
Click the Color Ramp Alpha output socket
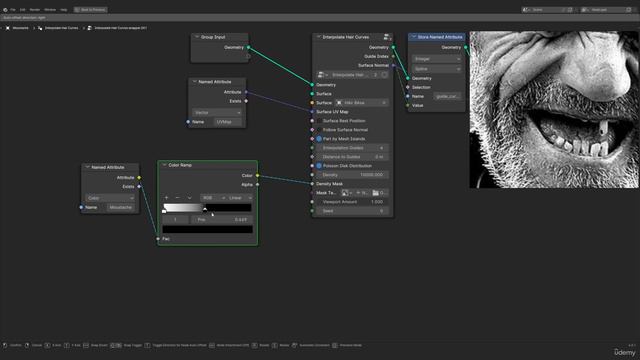(x=258, y=184)
